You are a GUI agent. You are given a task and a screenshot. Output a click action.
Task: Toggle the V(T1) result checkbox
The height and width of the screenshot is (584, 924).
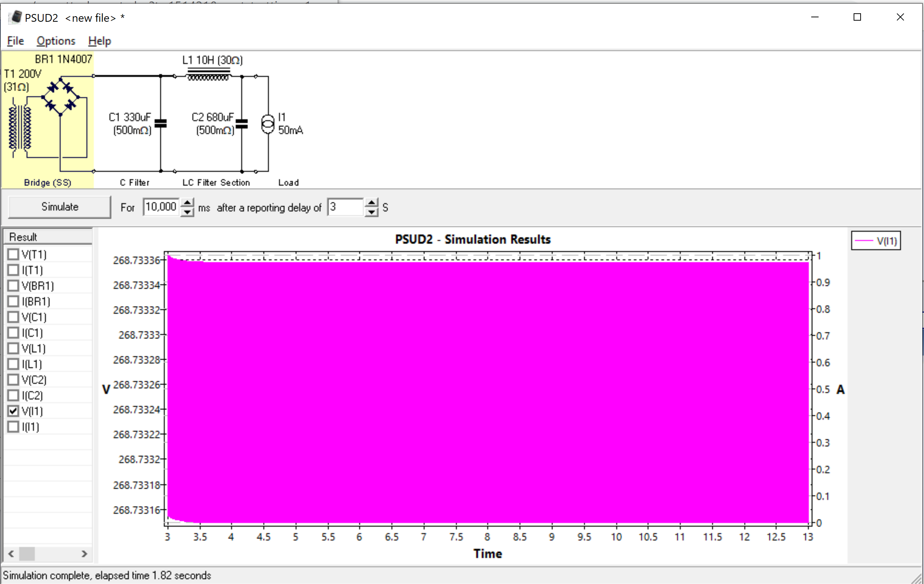point(13,254)
